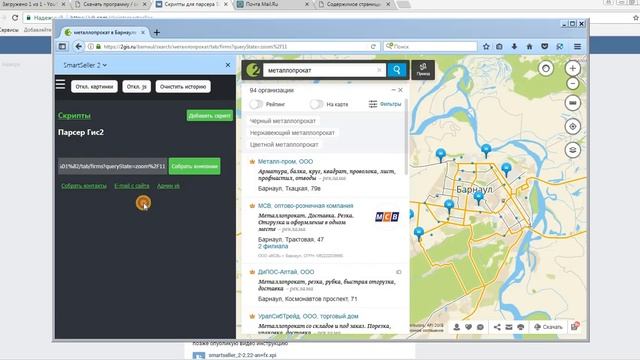Screen dimensions: 640x360
Task: Click the E-mail с сайта link
Action: point(132,186)
